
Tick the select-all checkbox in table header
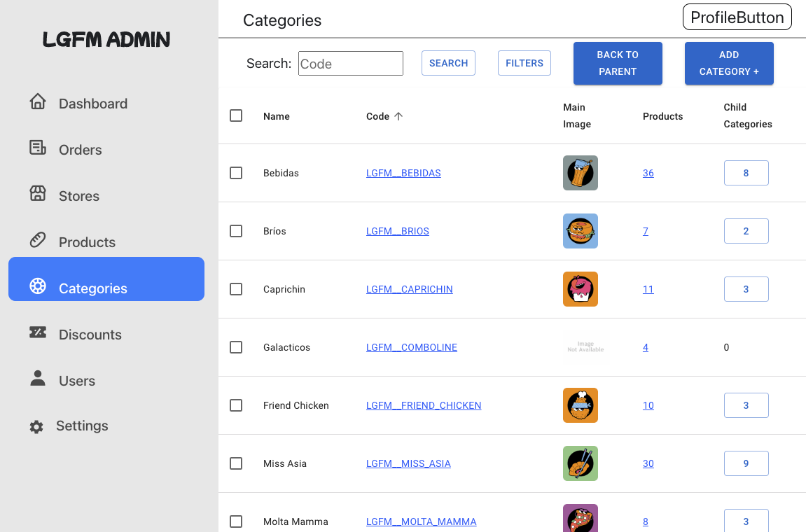pyautogui.click(x=236, y=115)
